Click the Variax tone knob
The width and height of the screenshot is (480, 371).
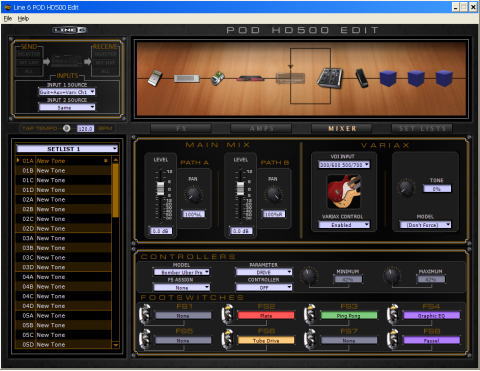click(x=406, y=188)
